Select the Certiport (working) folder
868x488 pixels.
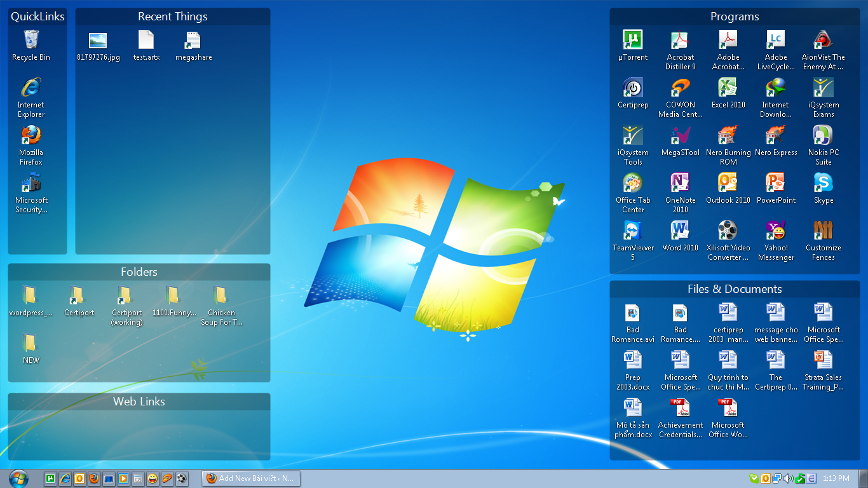126,306
